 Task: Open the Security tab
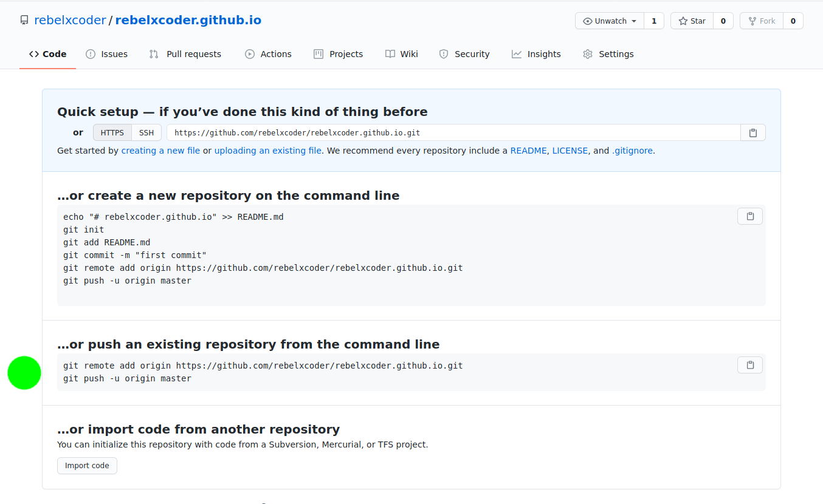tap(464, 54)
